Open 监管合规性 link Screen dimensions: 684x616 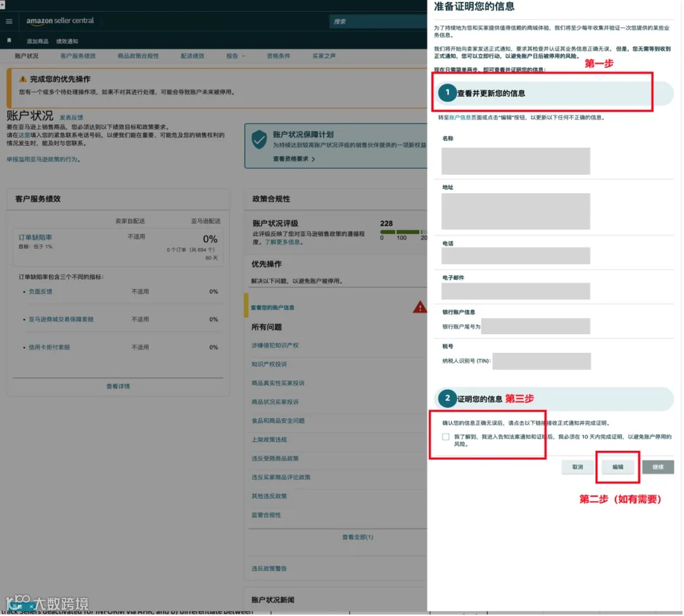(266, 515)
